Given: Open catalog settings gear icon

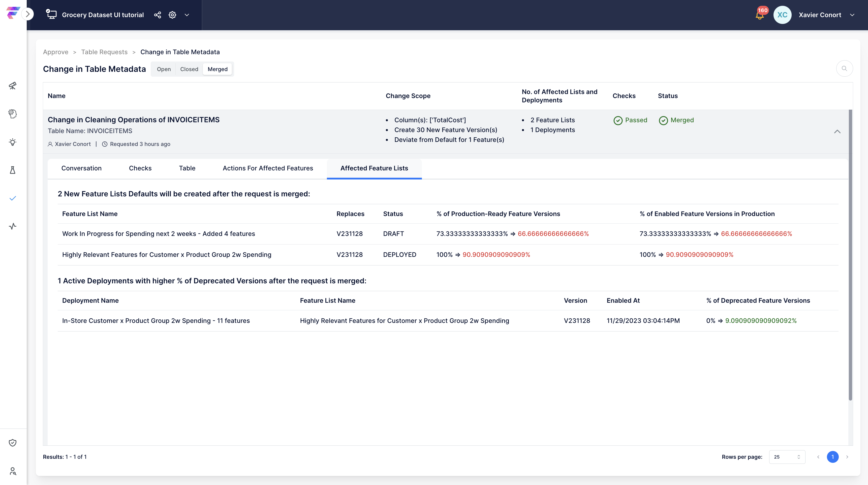Looking at the screenshot, I should [172, 15].
